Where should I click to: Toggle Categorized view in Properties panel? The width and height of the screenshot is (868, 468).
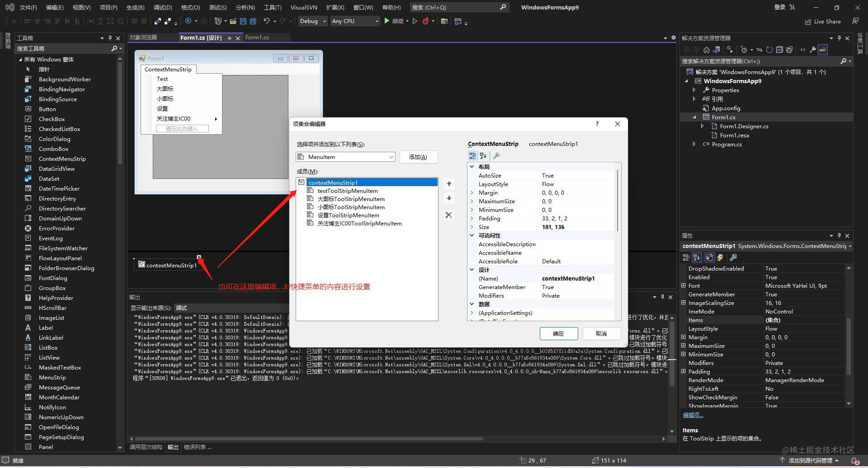(x=686, y=257)
